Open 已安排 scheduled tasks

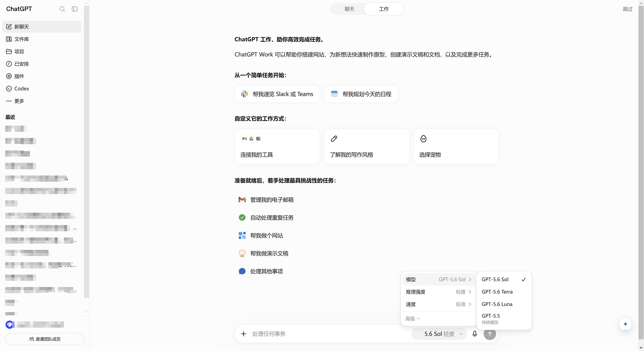coord(42,64)
